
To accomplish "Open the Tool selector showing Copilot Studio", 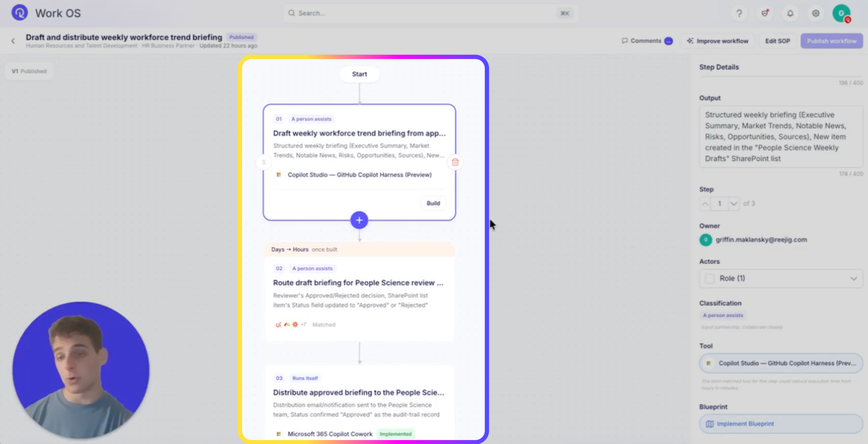I will [x=781, y=363].
